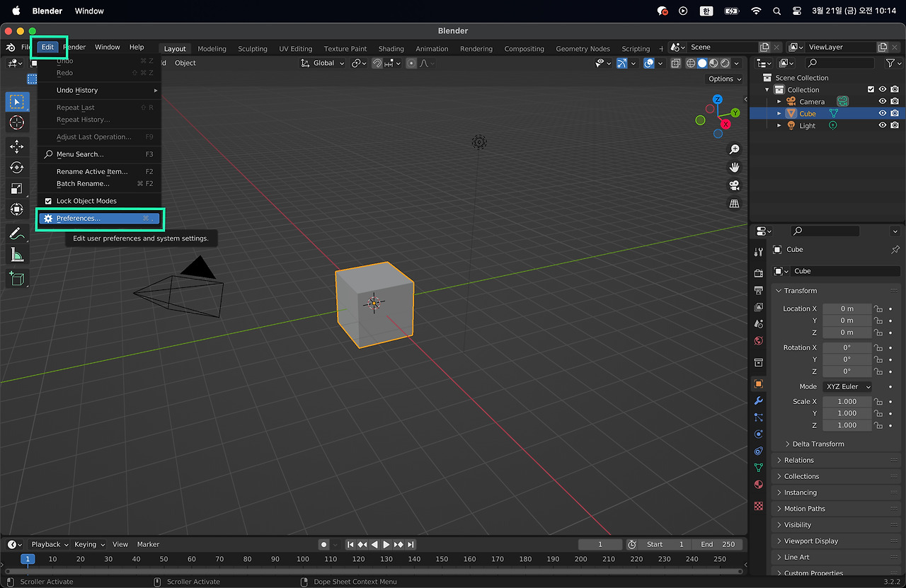Activate the Rotate tool in the toolbar
Viewport: 906px width, 588px height.
17,168
